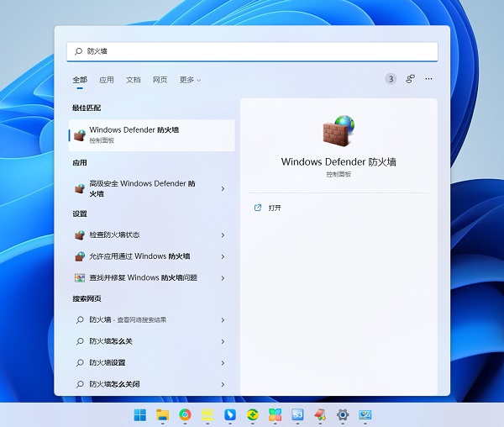The height and width of the screenshot is (427, 504).
Task: Open Settings gear icon on taskbar
Action: pos(343,414)
